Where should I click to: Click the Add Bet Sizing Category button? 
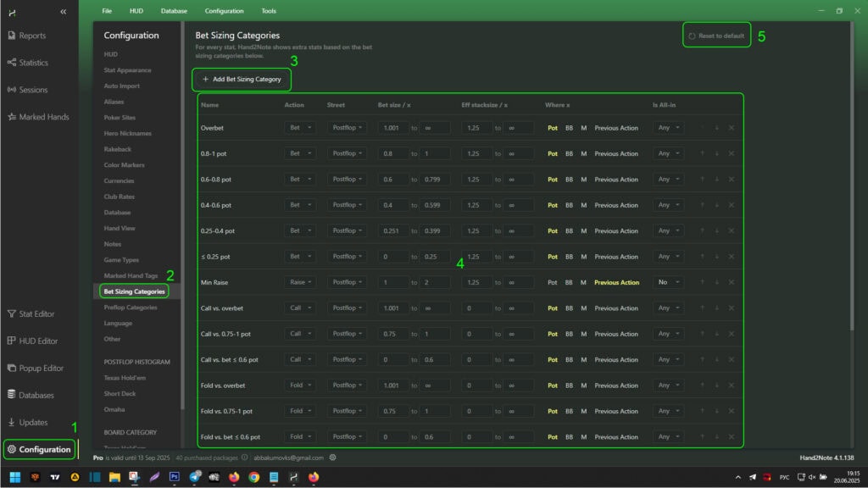pyautogui.click(x=242, y=79)
